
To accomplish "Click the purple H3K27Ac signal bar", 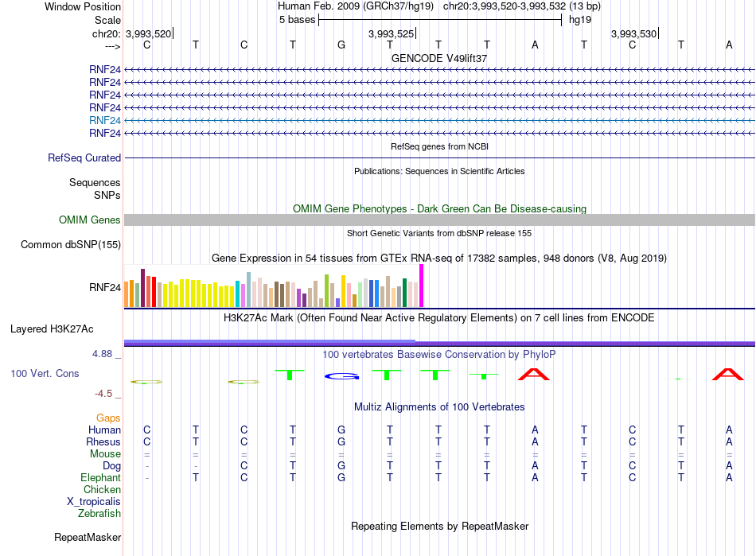I will (x=439, y=343).
